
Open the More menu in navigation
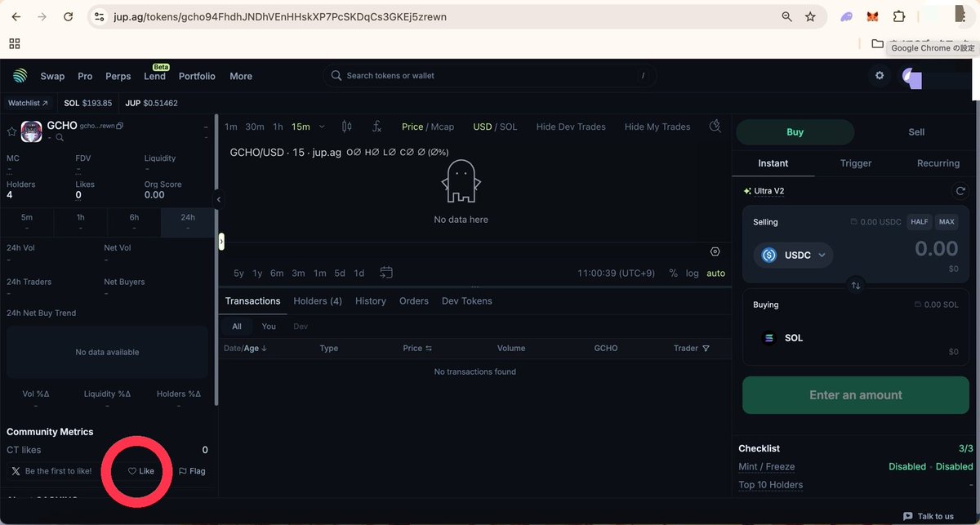point(241,76)
